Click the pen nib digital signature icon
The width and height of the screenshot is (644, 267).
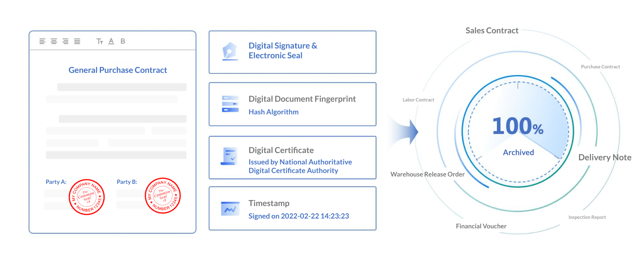pos(230,51)
